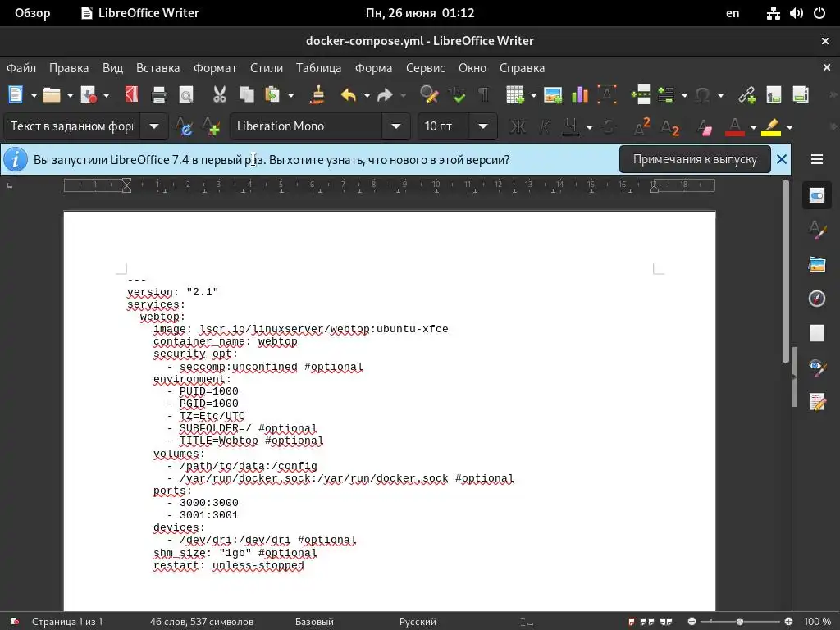Click New style from selection icon

pos(211,126)
